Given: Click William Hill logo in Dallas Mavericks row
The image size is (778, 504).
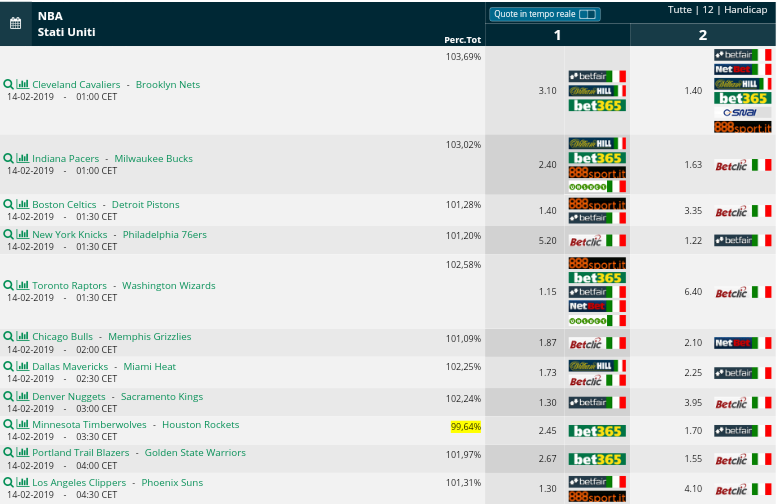Looking at the screenshot, I should coord(597,366).
